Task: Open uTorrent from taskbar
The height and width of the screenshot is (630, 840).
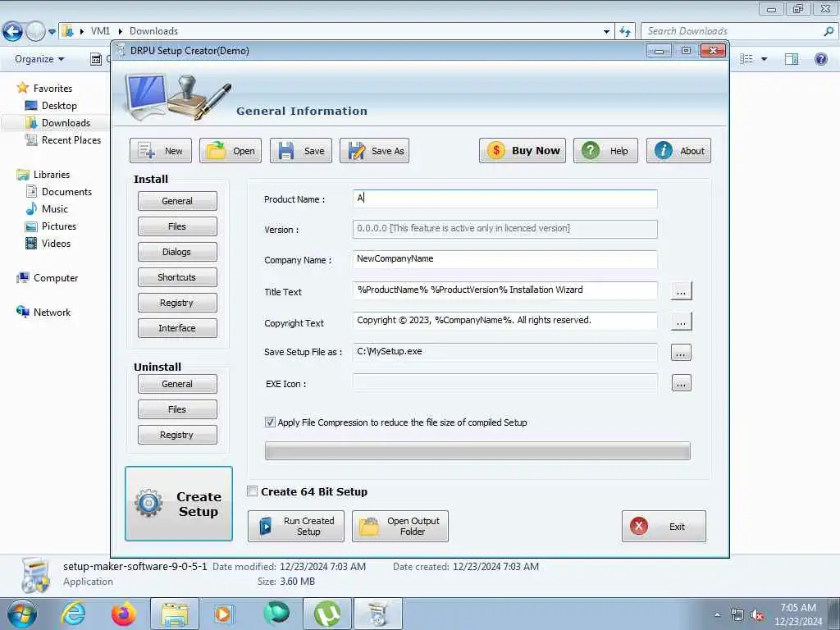Action: point(327,614)
